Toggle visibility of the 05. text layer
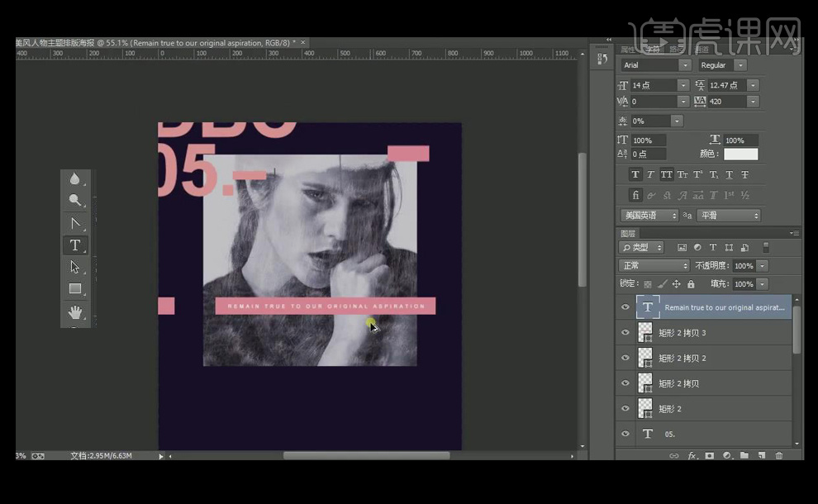The width and height of the screenshot is (818, 504). point(625,434)
